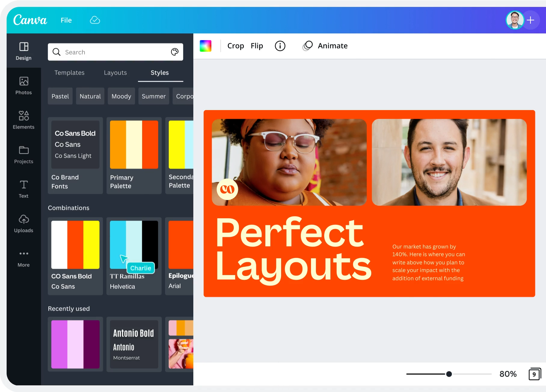
Task: Toggle the Summer style filter
Action: point(154,96)
